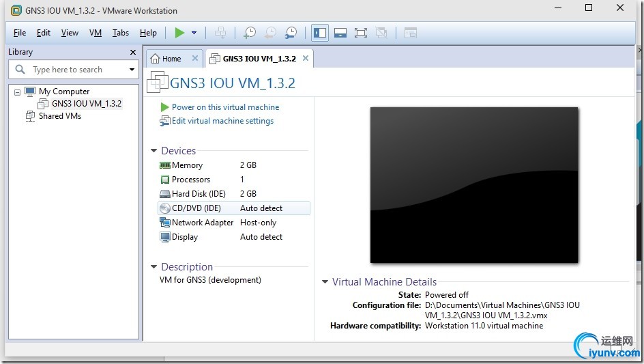Close the Library panel
The height and width of the screenshot is (364, 644).
coord(133,52)
